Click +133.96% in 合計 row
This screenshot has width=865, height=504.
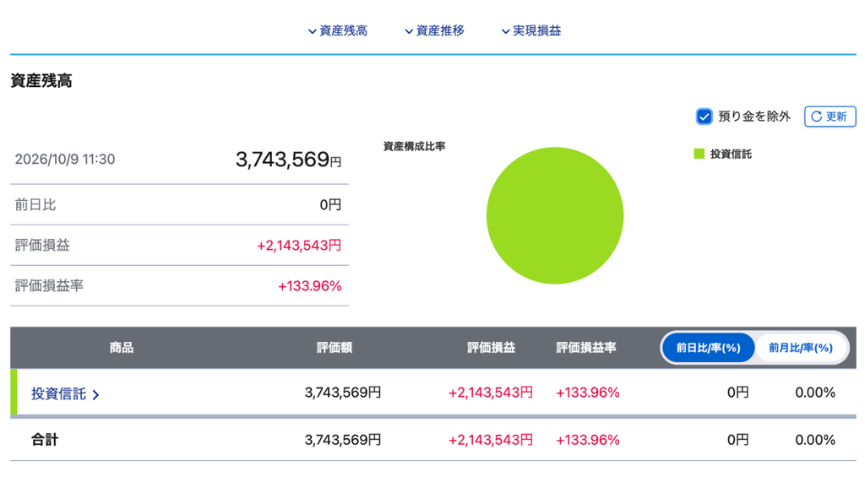[x=588, y=440]
